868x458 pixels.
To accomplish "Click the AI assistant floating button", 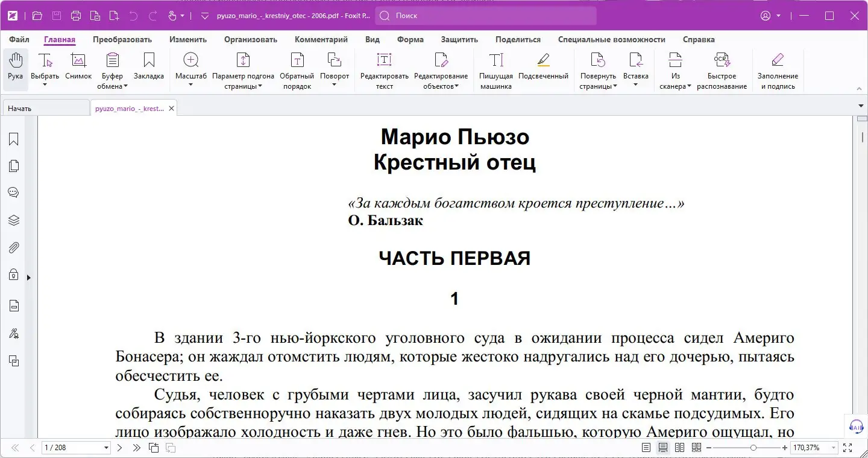I will coord(856,426).
